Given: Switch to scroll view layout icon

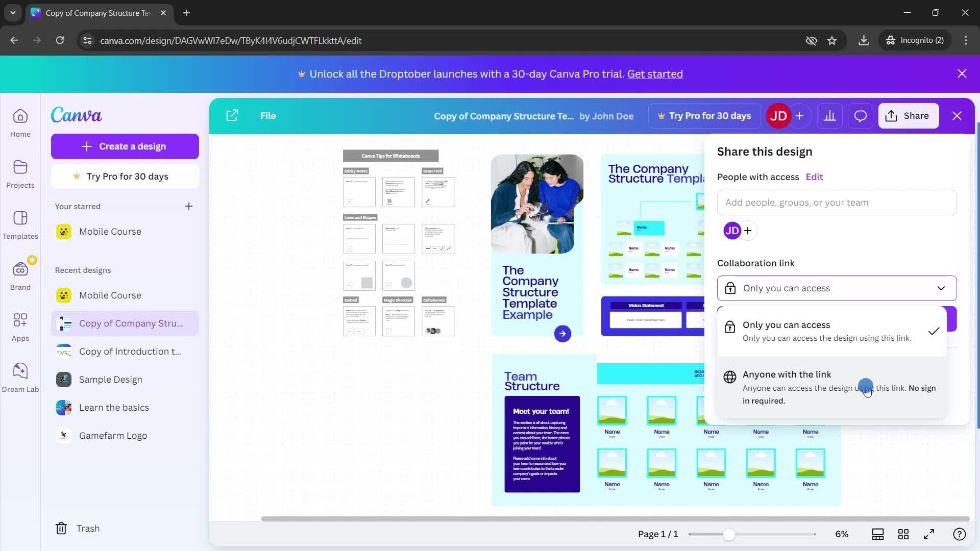Looking at the screenshot, I should pos(878,534).
